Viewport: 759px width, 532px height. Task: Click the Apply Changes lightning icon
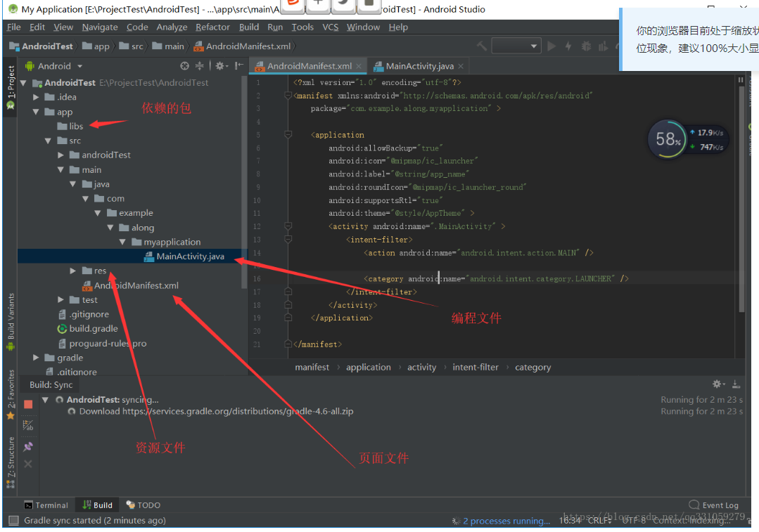tap(568, 46)
